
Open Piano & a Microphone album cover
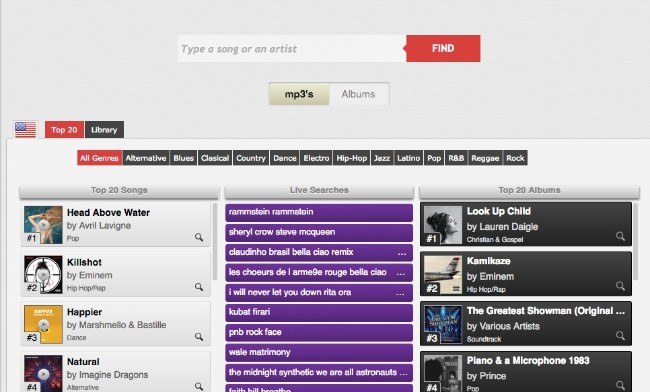tap(443, 373)
